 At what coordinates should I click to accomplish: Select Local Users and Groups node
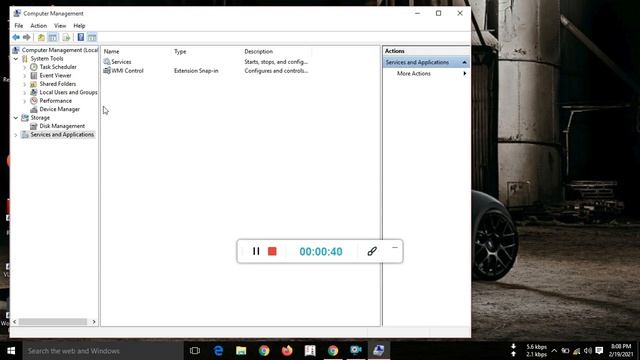tap(68, 92)
